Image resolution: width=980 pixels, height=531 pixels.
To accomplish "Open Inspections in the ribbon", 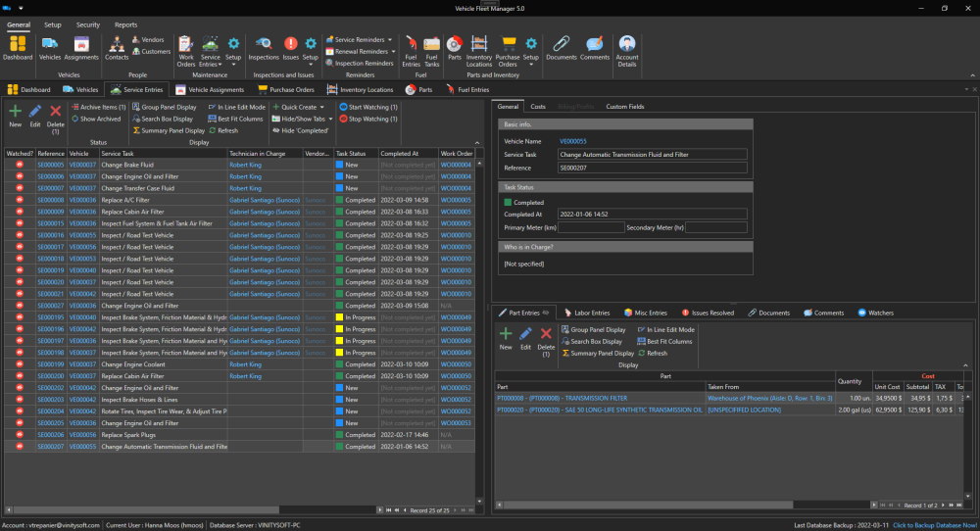I will (264, 48).
